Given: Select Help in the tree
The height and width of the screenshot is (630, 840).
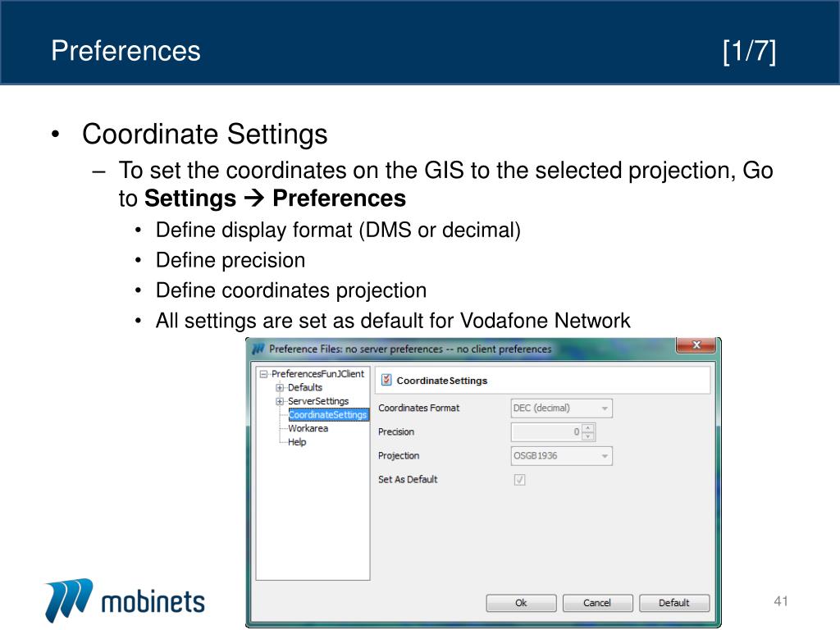Looking at the screenshot, I should tap(297, 442).
